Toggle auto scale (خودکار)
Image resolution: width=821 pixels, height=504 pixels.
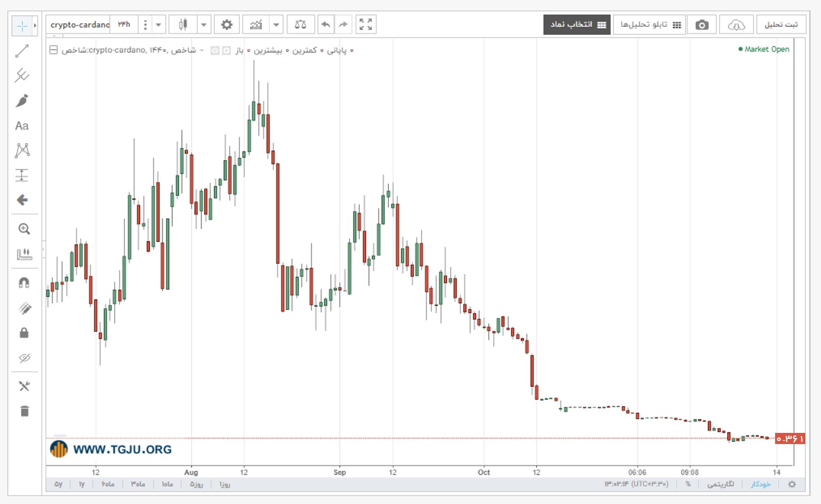(x=760, y=484)
